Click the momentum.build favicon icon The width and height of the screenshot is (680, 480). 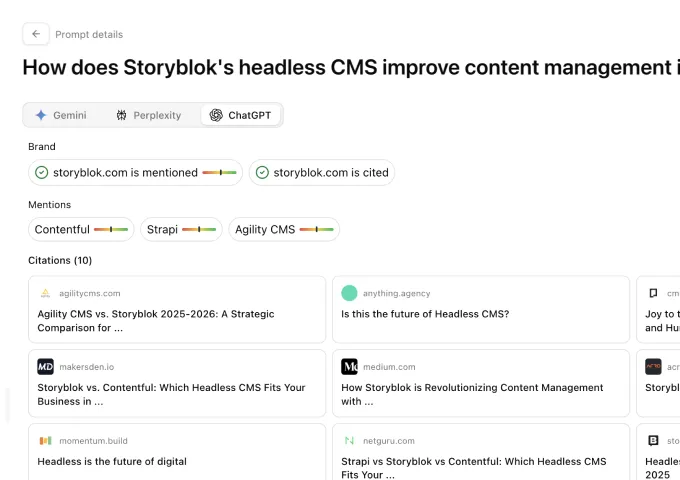pos(45,440)
